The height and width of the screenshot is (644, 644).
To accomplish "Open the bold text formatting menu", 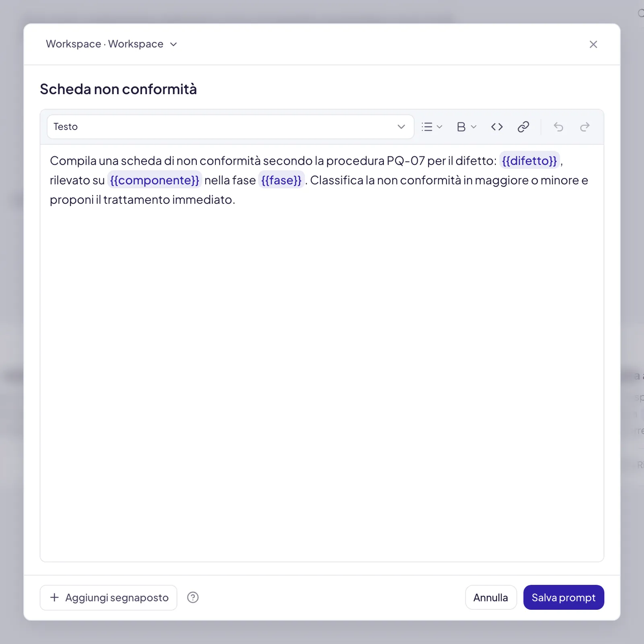I will [x=466, y=127].
